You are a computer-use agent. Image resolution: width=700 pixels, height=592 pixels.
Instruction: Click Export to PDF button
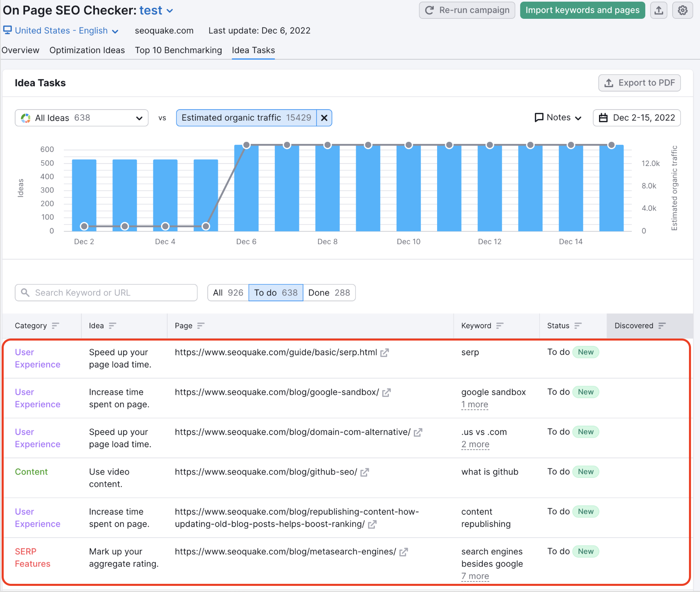[x=639, y=83]
